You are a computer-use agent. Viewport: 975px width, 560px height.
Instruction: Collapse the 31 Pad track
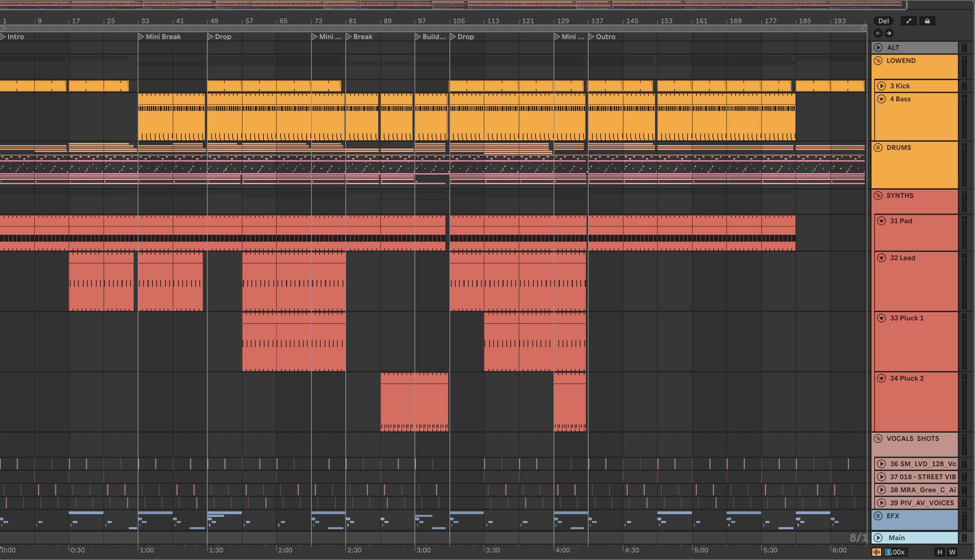(x=881, y=221)
